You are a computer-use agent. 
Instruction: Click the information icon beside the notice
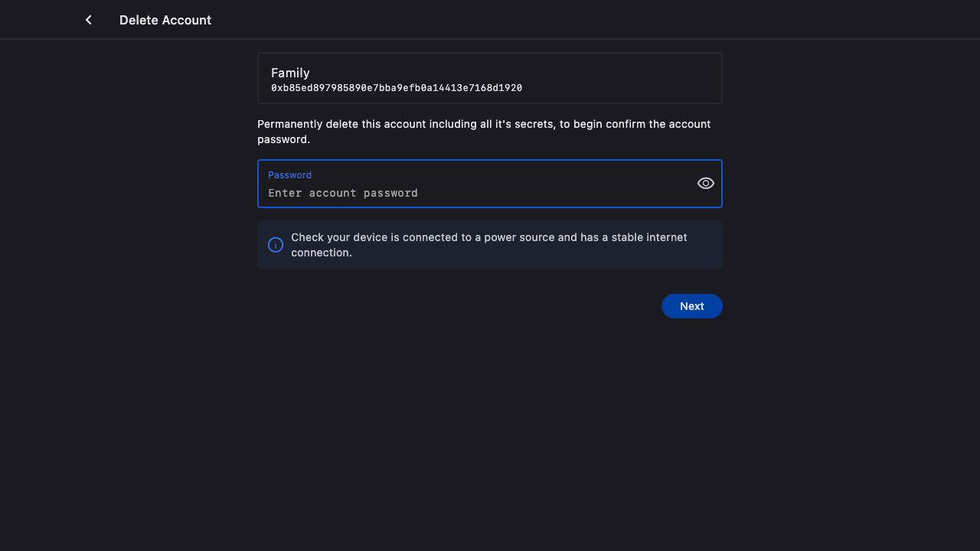coord(276,245)
